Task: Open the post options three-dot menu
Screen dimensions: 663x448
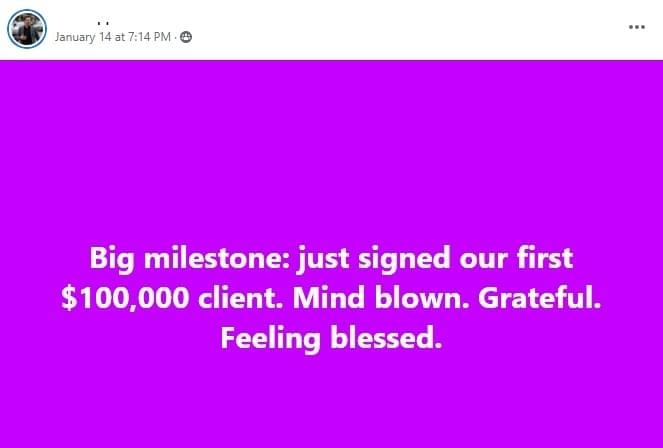Action: tap(636, 27)
